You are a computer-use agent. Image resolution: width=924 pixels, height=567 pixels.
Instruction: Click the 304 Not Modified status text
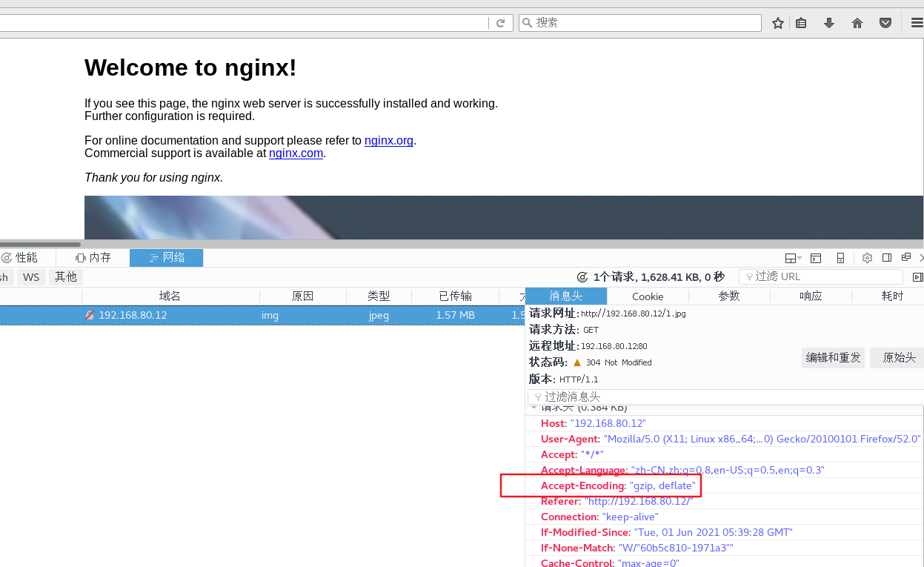tap(619, 362)
